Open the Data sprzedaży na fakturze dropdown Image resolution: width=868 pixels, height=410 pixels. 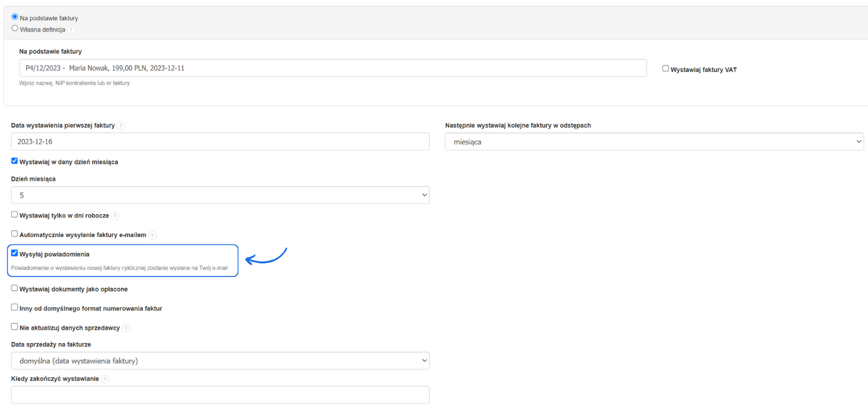[220, 361]
